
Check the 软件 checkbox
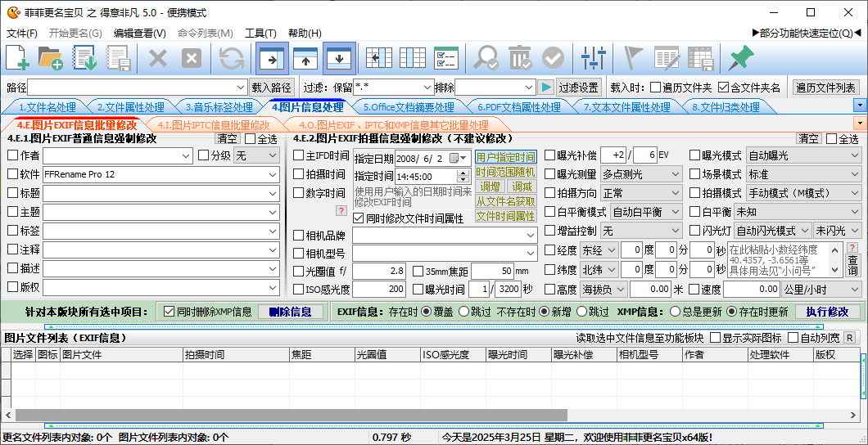coord(13,175)
